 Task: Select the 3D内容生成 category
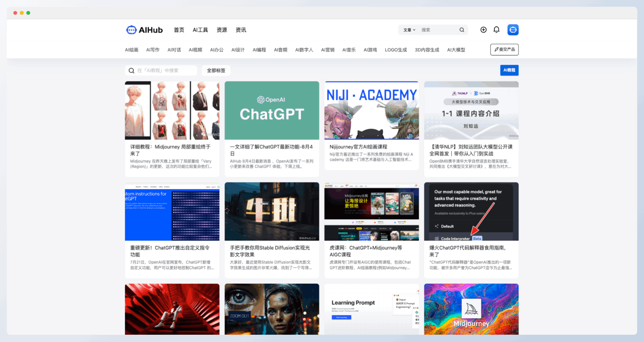tap(427, 50)
